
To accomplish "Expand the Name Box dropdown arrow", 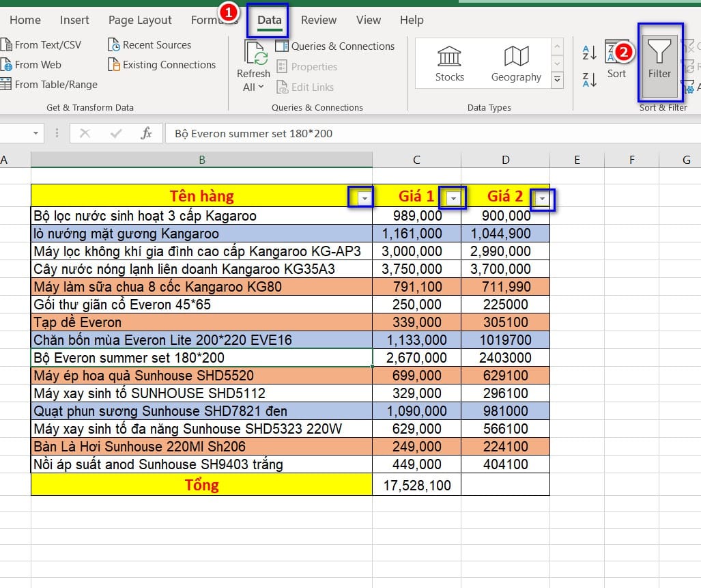I will point(35,133).
